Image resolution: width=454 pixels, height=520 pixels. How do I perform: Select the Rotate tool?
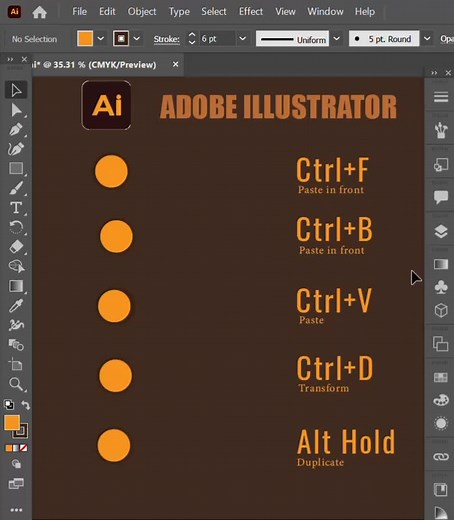[16, 227]
